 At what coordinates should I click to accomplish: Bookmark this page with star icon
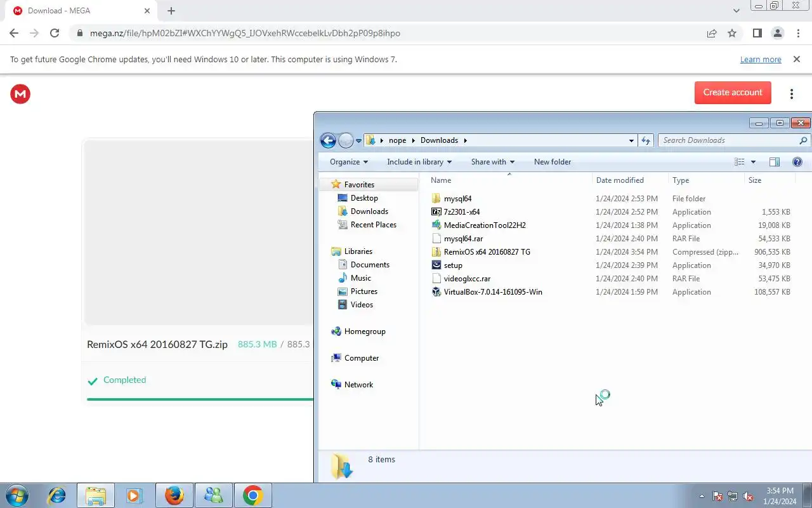(732, 33)
